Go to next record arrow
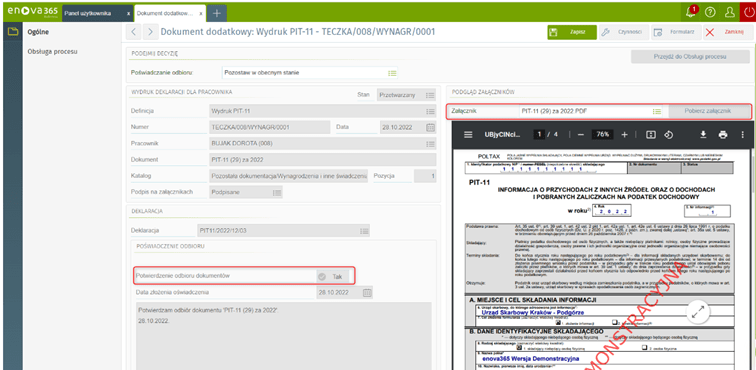Screen dimensions: 756x370 (x=151, y=32)
